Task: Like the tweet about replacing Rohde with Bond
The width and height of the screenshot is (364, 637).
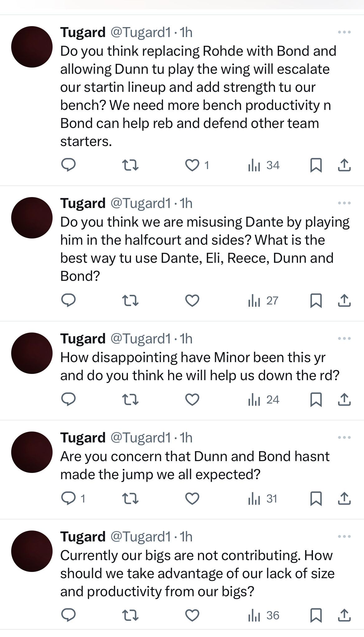Action: point(192,165)
